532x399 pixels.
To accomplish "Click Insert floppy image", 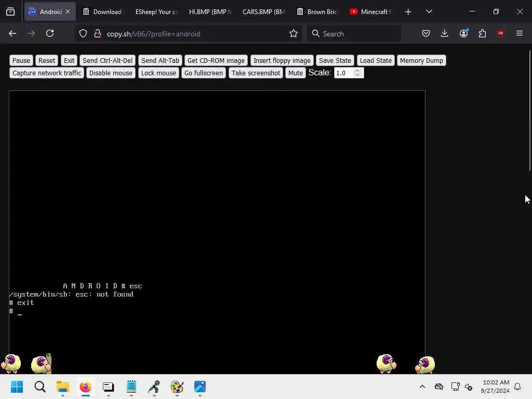I will click(282, 60).
